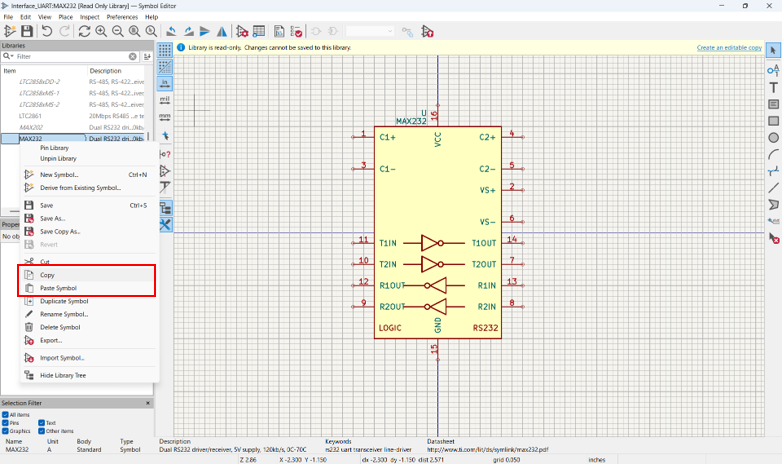Mirror the symbol horizontally
782x464 pixels.
pyautogui.click(x=222, y=31)
